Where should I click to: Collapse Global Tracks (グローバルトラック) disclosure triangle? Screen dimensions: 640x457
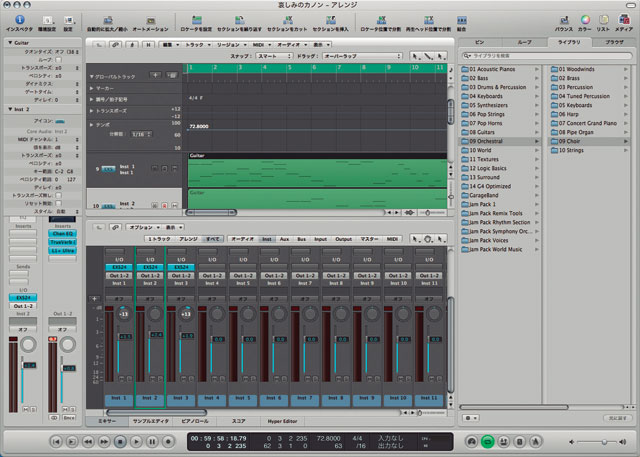pos(91,76)
